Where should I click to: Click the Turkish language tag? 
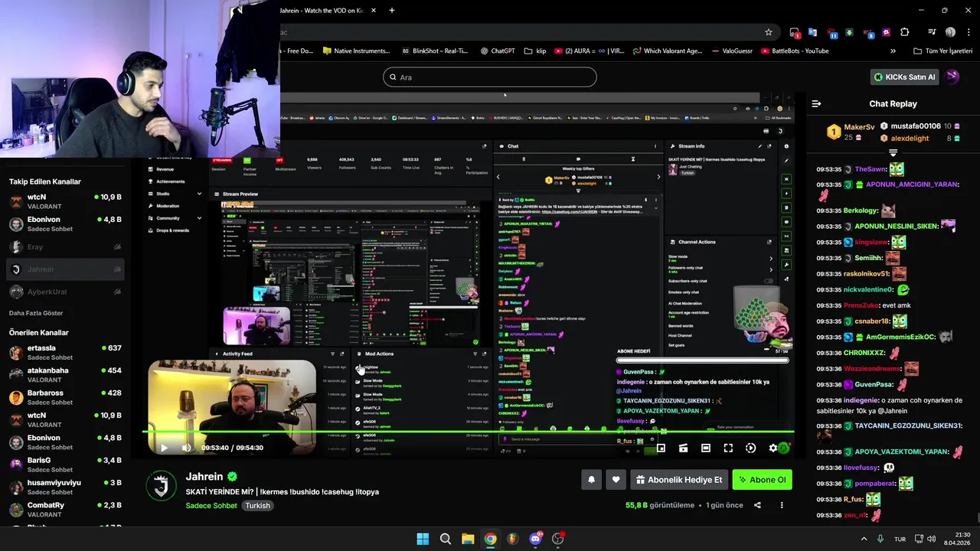[257, 505]
